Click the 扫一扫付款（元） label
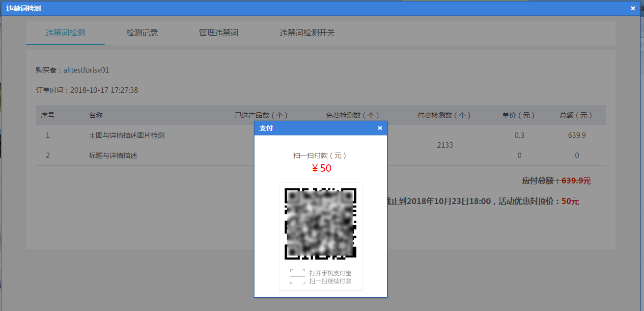The image size is (644, 311). point(320,155)
